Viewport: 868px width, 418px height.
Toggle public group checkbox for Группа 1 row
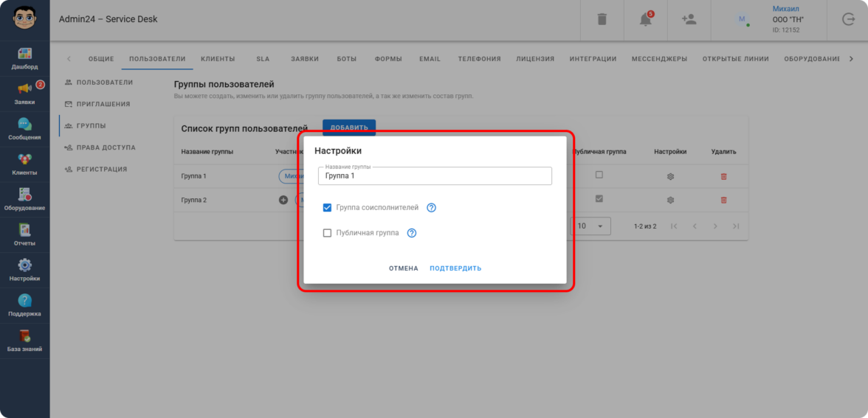pyautogui.click(x=599, y=175)
